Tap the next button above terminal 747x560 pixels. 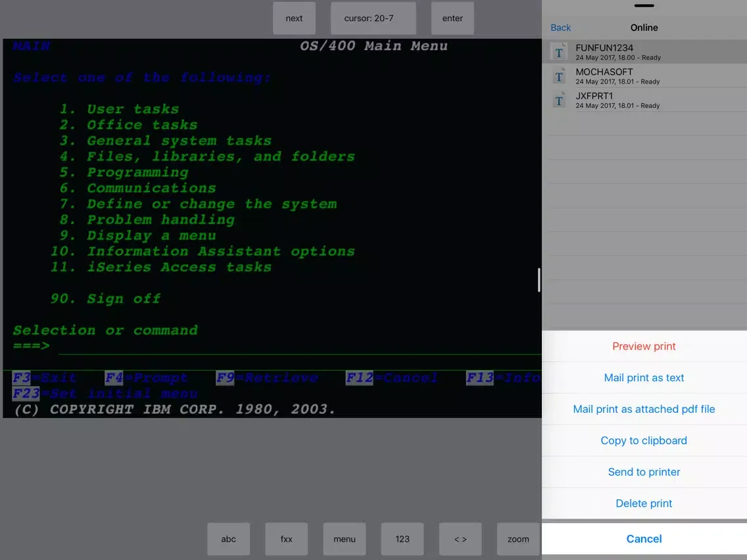[294, 18]
